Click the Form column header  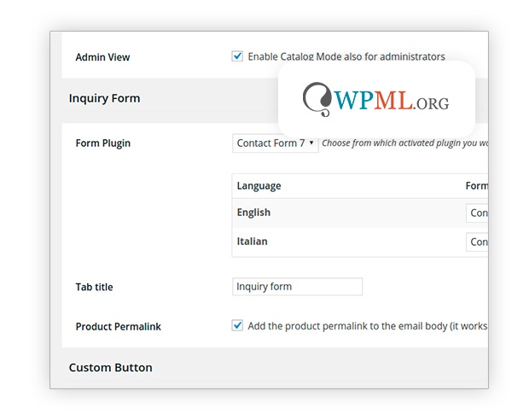pyautogui.click(x=476, y=186)
